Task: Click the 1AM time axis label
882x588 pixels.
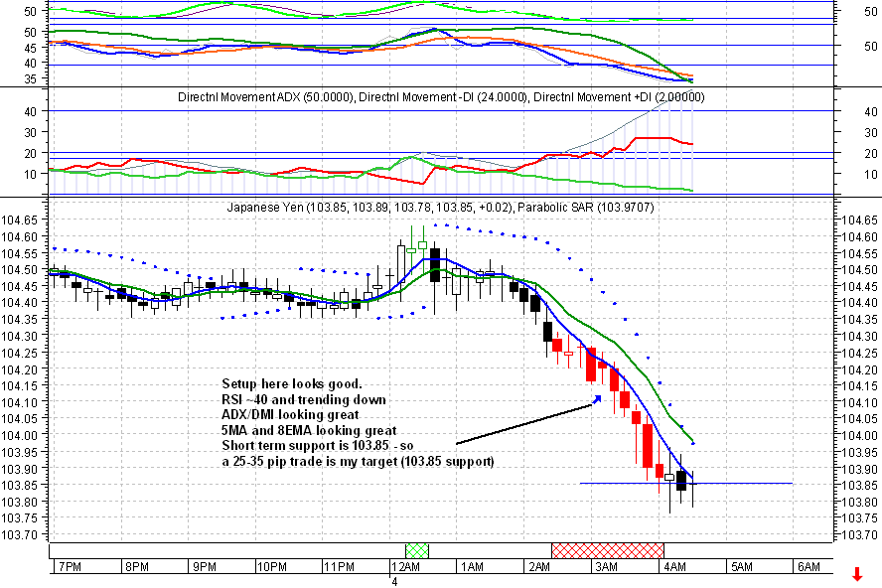Action: [472, 566]
